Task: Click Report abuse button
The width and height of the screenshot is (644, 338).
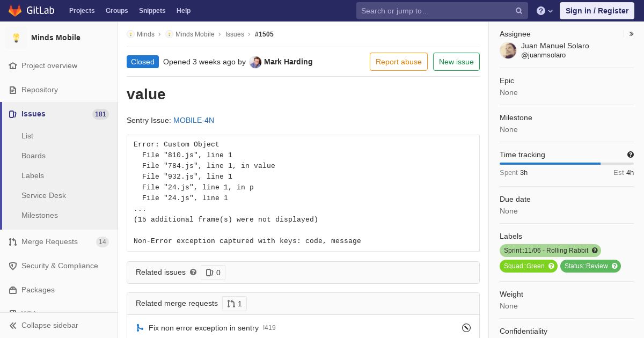Action: [399, 62]
